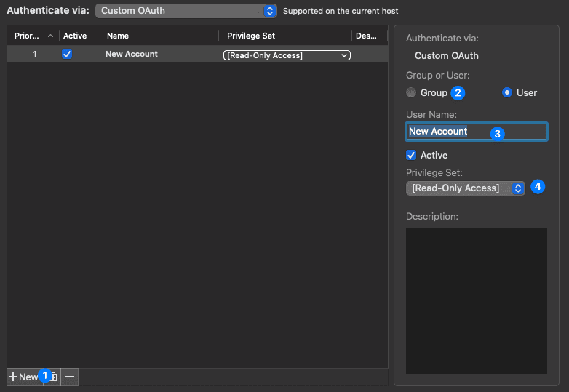The height and width of the screenshot is (392, 569).
Task: Click the sort arrow in Priority column
Action: click(x=50, y=36)
